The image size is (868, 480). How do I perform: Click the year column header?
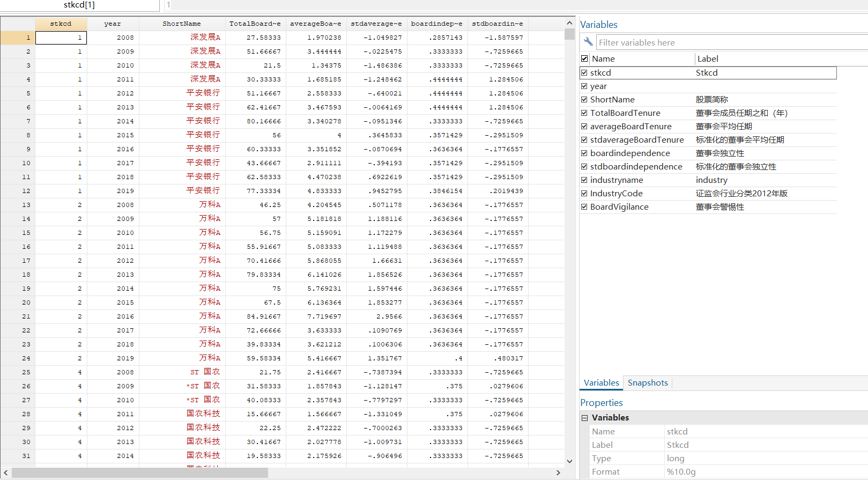(x=113, y=24)
